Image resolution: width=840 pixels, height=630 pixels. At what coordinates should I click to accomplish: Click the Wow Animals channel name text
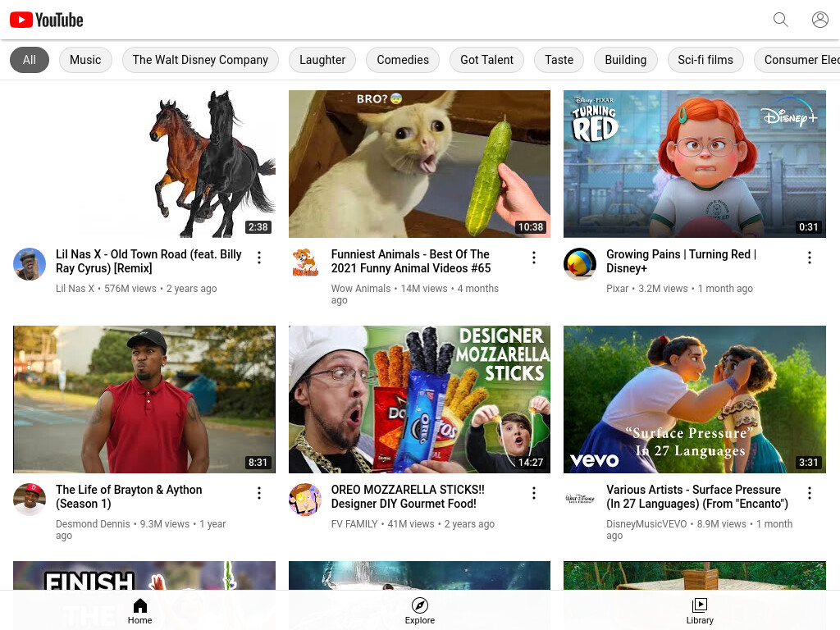click(x=361, y=288)
